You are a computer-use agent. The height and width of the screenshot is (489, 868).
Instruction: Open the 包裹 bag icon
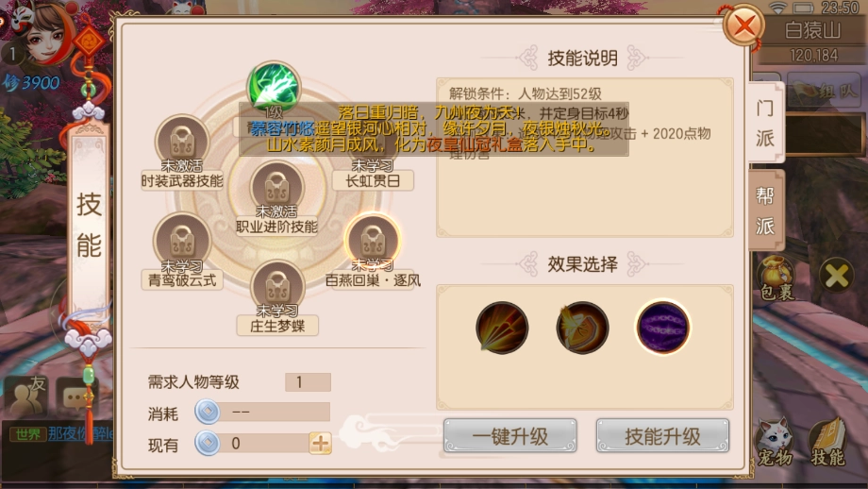coord(776,278)
